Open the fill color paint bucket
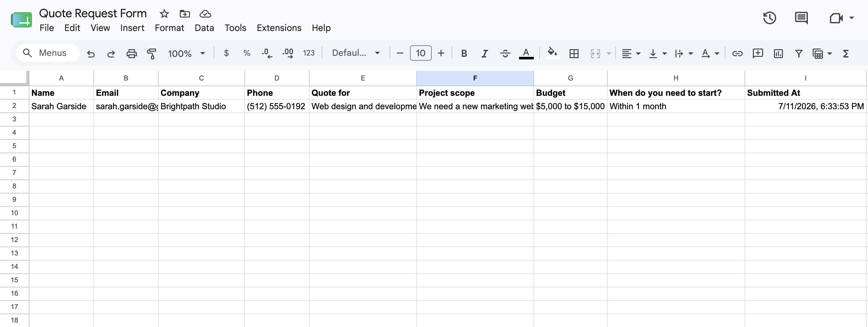The height and width of the screenshot is (327, 868). pyautogui.click(x=552, y=53)
